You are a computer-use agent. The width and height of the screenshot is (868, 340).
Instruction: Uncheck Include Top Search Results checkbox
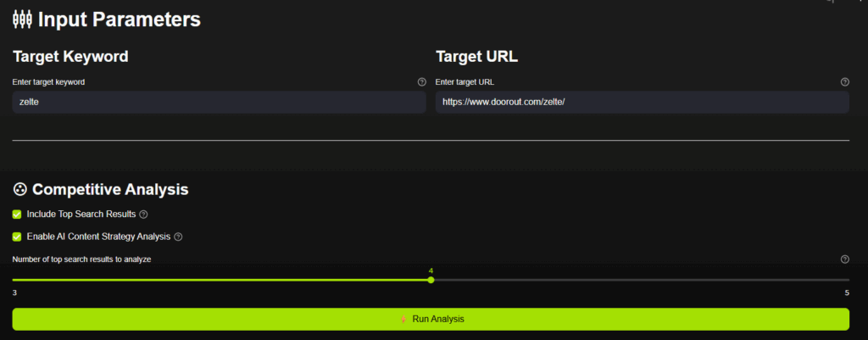17,215
